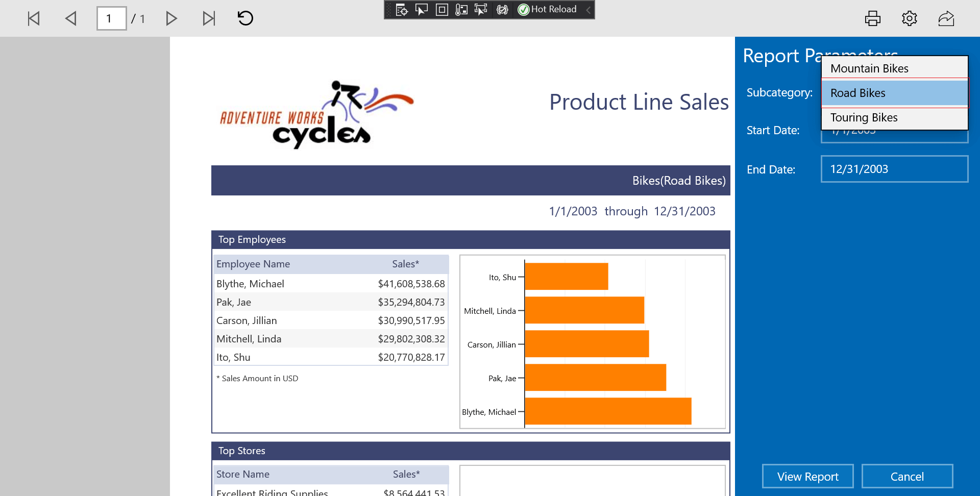980x496 pixels.
Task: Choose Touring Bikes from subcategory list
Action: click(x=895, y=118)
